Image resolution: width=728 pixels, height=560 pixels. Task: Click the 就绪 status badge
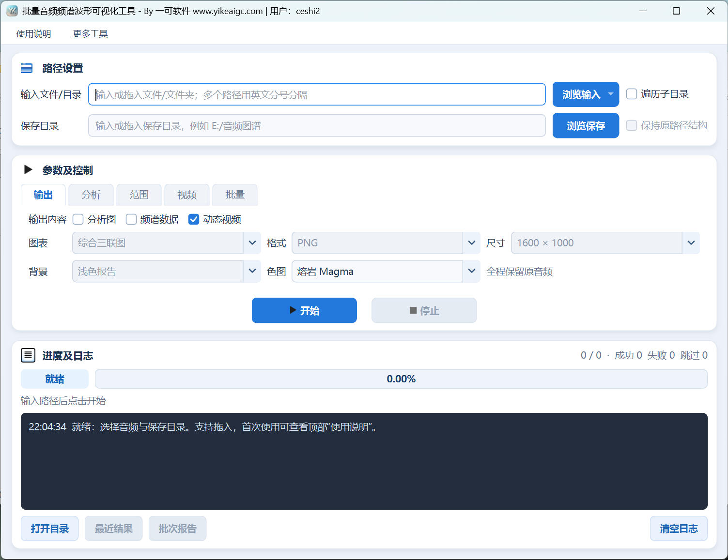pyautogui.click(x=55, y=379)
